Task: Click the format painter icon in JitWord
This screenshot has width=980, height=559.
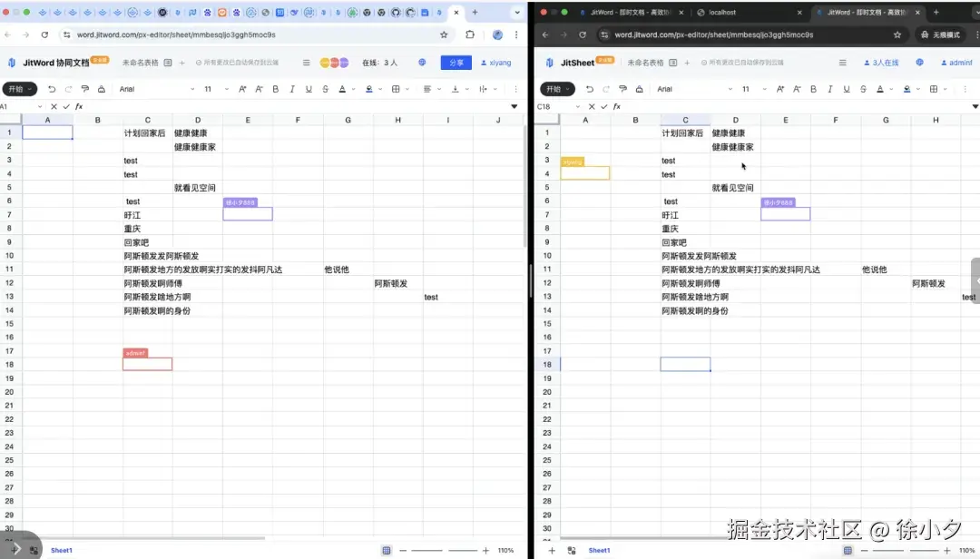Action: [83, 88]
